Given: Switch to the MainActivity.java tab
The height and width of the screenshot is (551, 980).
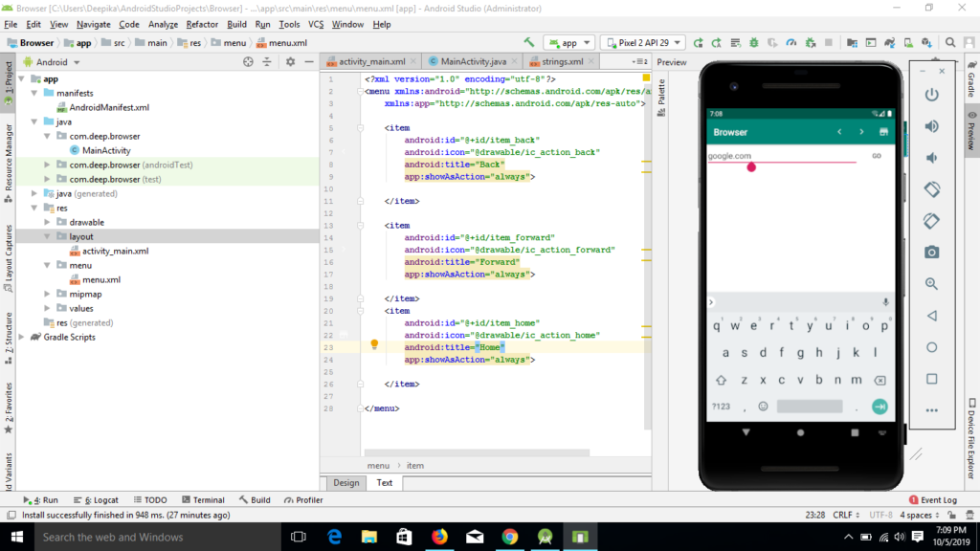Looking at the screenshot, I should pos(473,61).
